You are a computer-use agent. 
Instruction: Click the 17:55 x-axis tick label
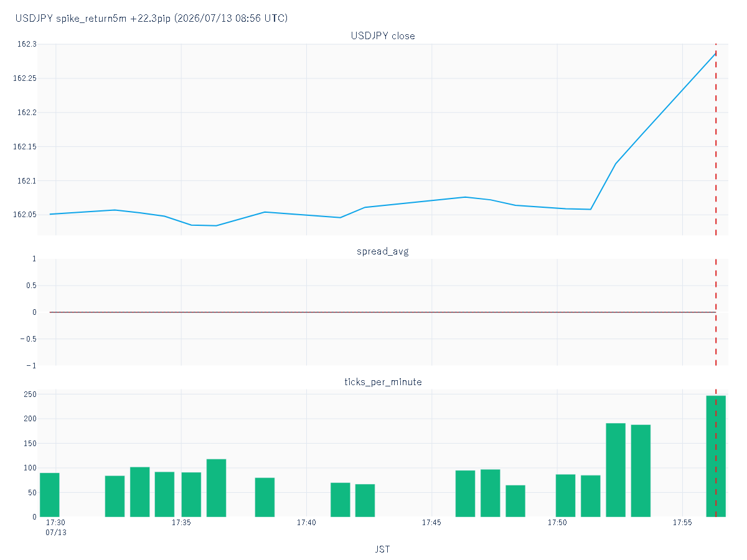[x=682, y=523]
